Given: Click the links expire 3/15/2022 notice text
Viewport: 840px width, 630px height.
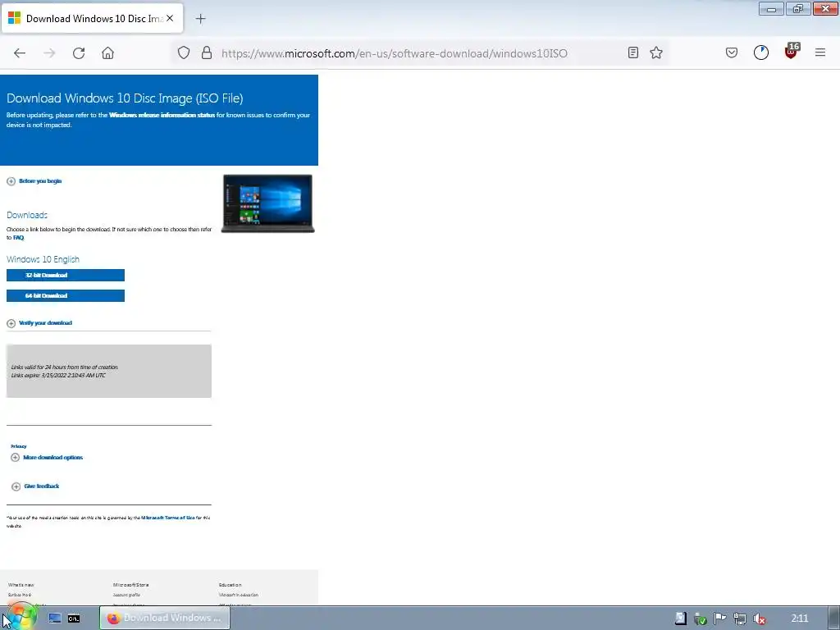Looking at the screenshot, I should (58, 376).
